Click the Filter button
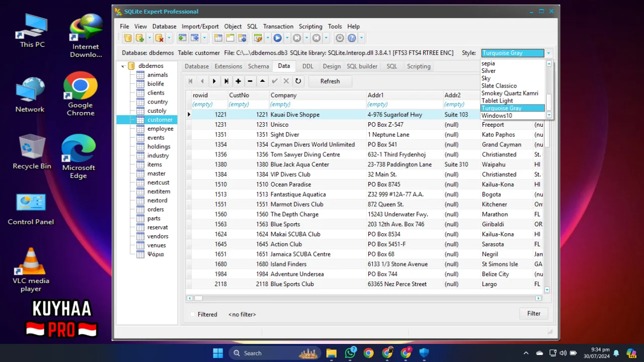The image size is (644, 362). click(534, 313)
